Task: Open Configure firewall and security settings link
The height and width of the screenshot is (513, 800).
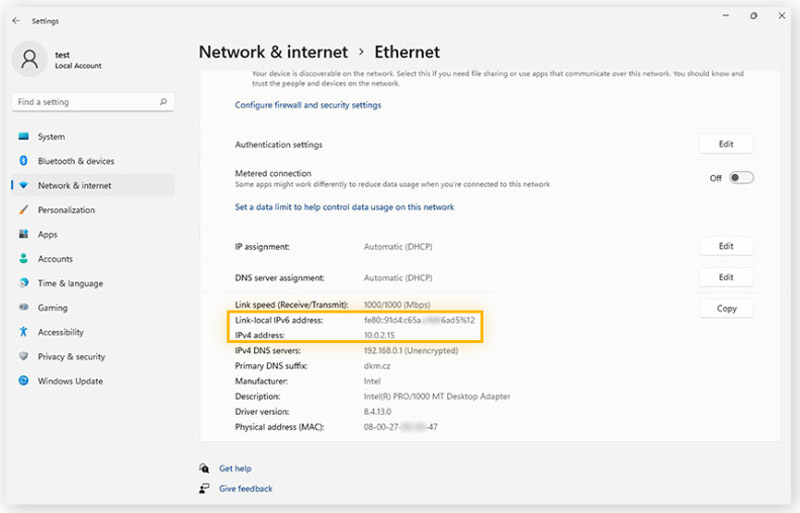Action: pos(307,105)
